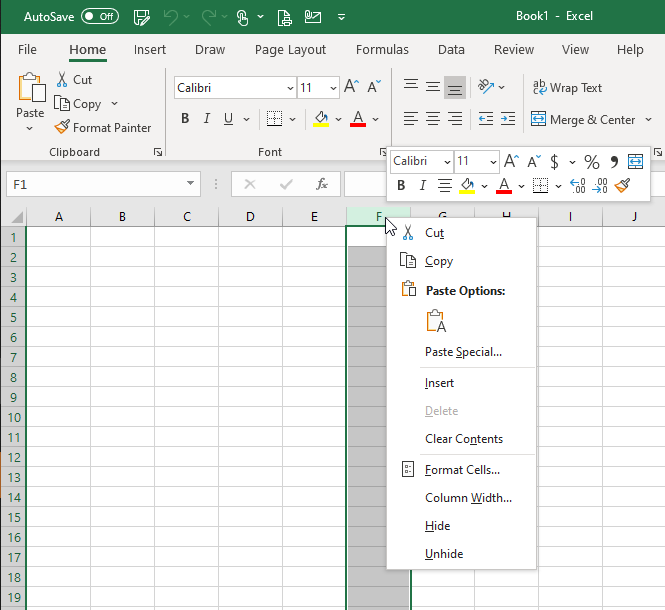Open the Name Box dropdown arrow
665x610 pixels.
coord(191,185)
